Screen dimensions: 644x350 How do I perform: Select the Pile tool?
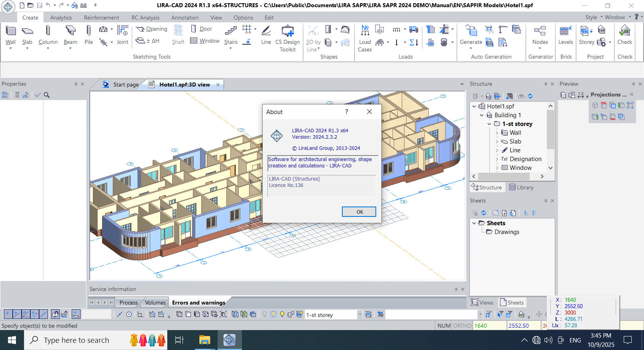88,35
